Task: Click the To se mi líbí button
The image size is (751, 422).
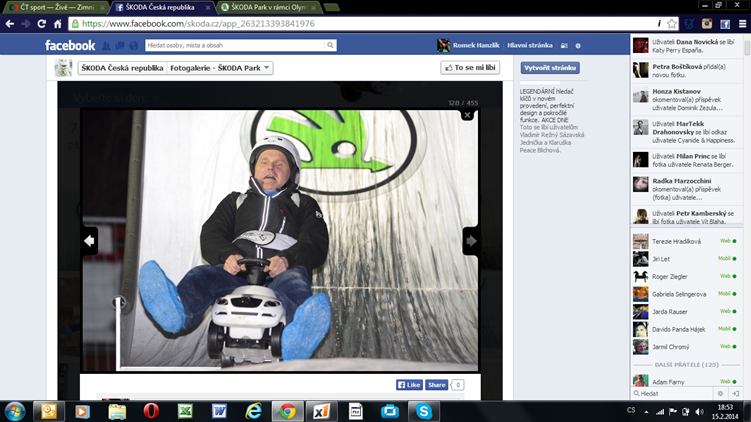Action: click(470, 68)
